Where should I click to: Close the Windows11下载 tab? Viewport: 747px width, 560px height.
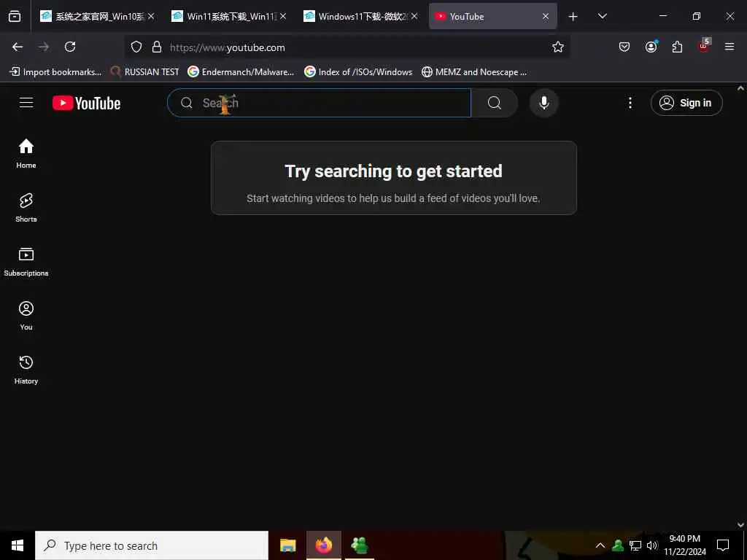tap(414, 16)
